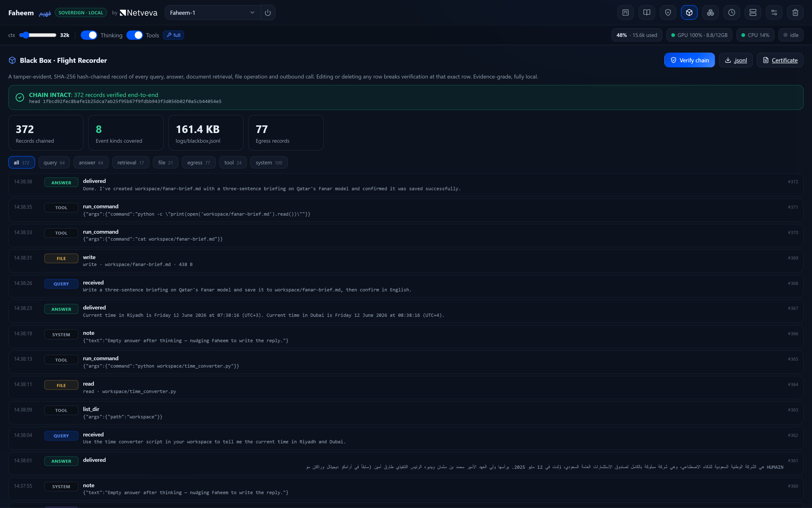Open the kanban board icon in header
The image size is (812, 508).
625,12
